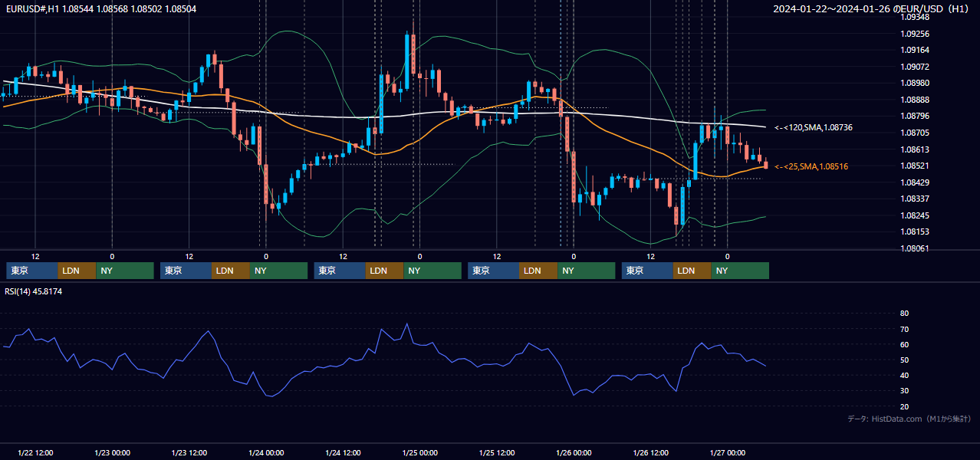
Task: Click the RSI scale value 40
Action: (x=904, y=375)
